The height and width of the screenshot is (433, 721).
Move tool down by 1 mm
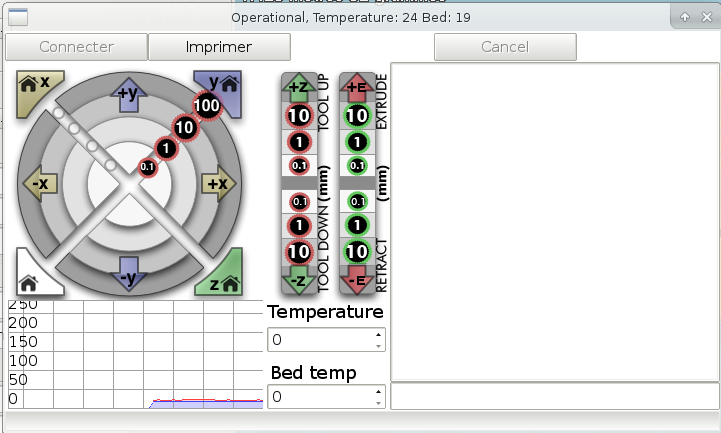point(299,225)
